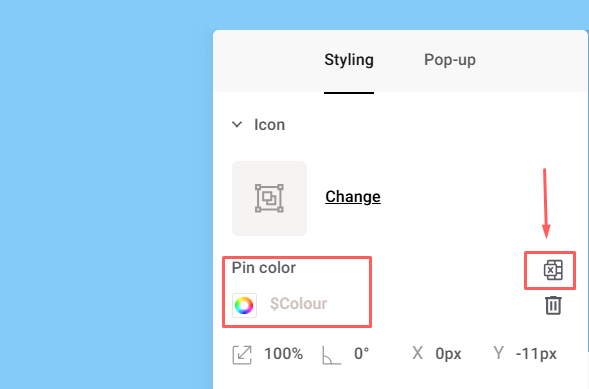Click the scale resize icon
The height and width of the screenshot is (389, 589).
(242, 354)
